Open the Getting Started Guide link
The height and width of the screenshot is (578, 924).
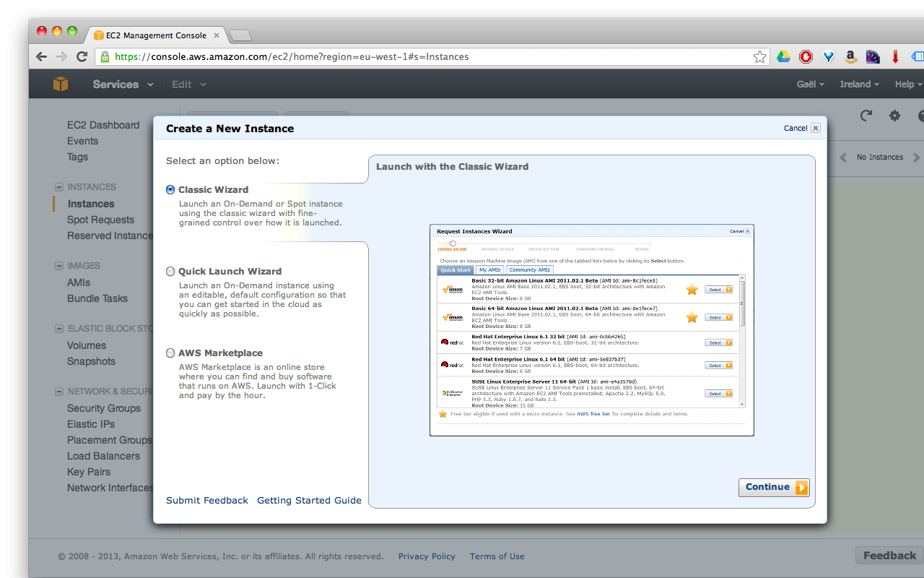tap(309, 500)
